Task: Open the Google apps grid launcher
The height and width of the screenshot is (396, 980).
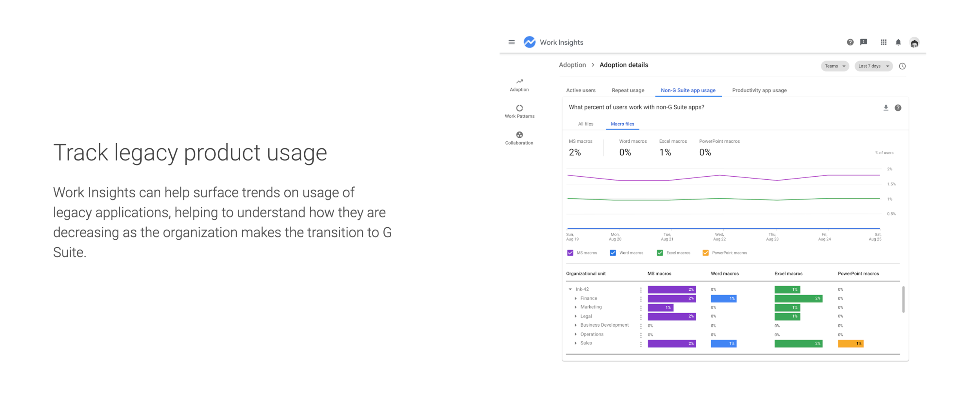Action: click(883, 42)
